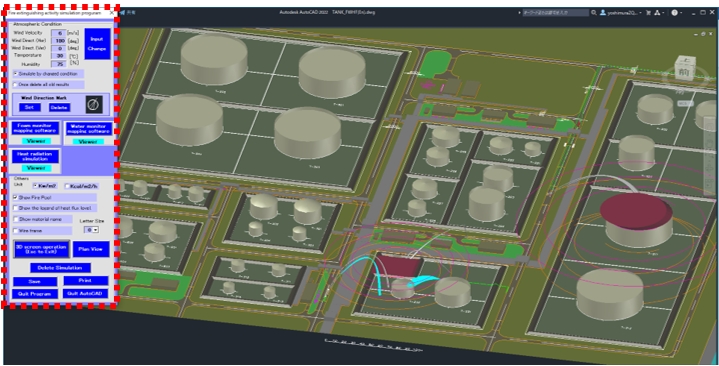Click the ViewCube front face
Screen dimensions: 719x366
click(x=684, y=72)
